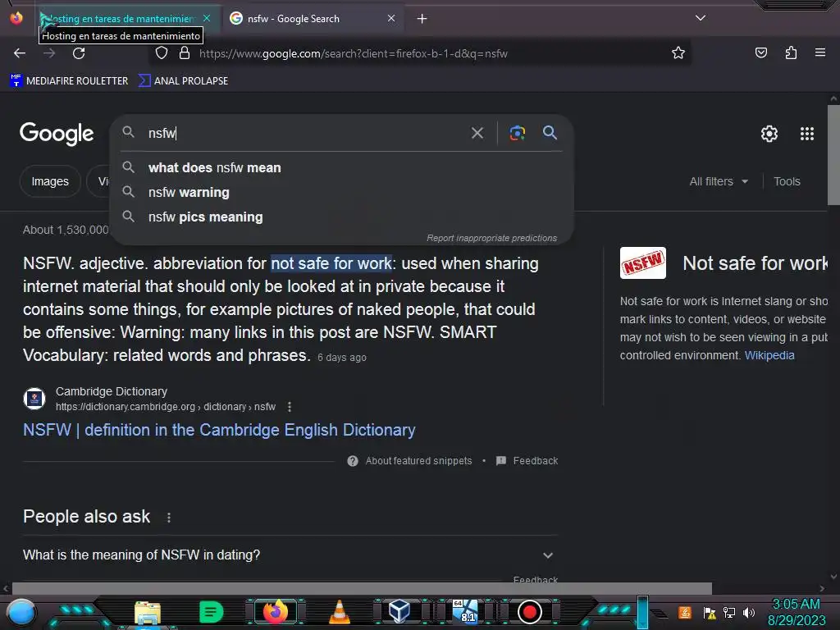Open MEDIAFIRE ROULETTER bookmark
840x630 pixels.
pyautogui.click(x=69, y=81)
